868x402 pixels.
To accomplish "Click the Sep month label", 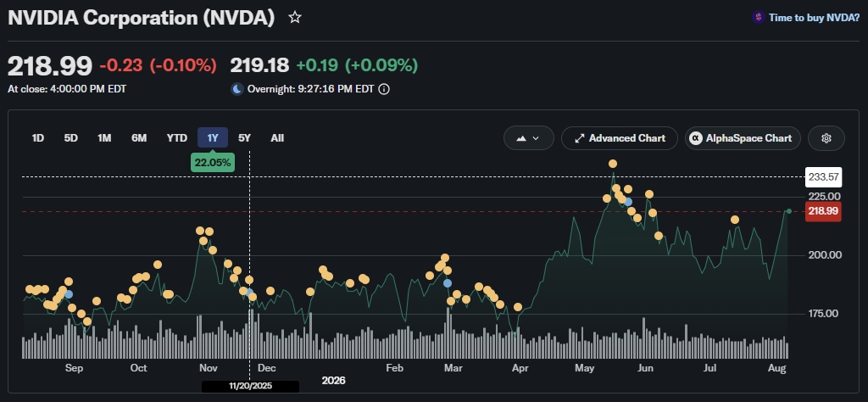I will point(75,368).
